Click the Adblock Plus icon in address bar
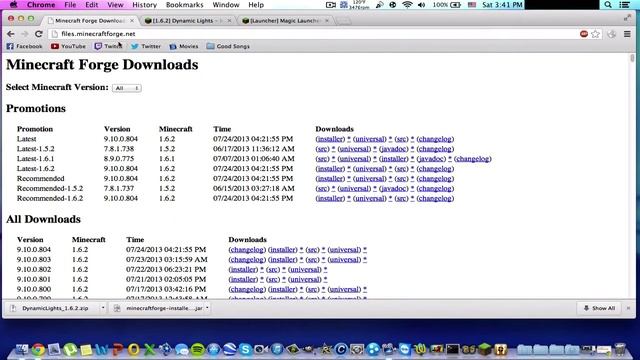The image size is (640, 360). [584, 34]
